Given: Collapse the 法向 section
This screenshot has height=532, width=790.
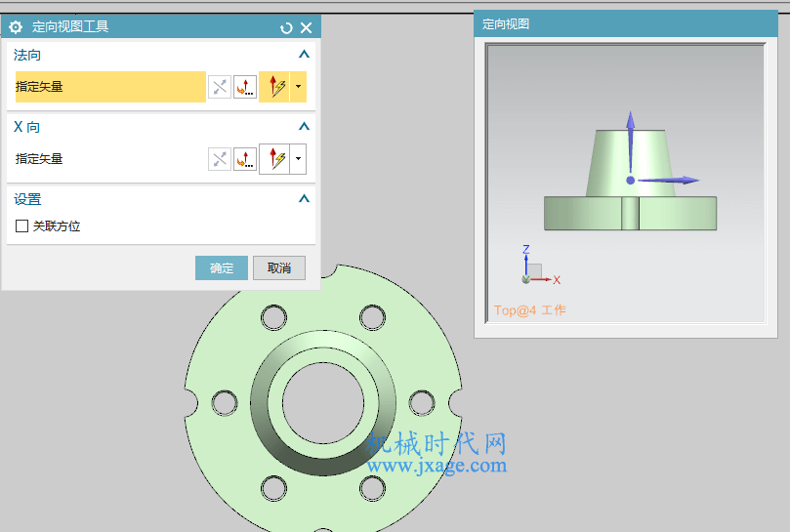Looking at the screenshot, I should coord(304,54).
